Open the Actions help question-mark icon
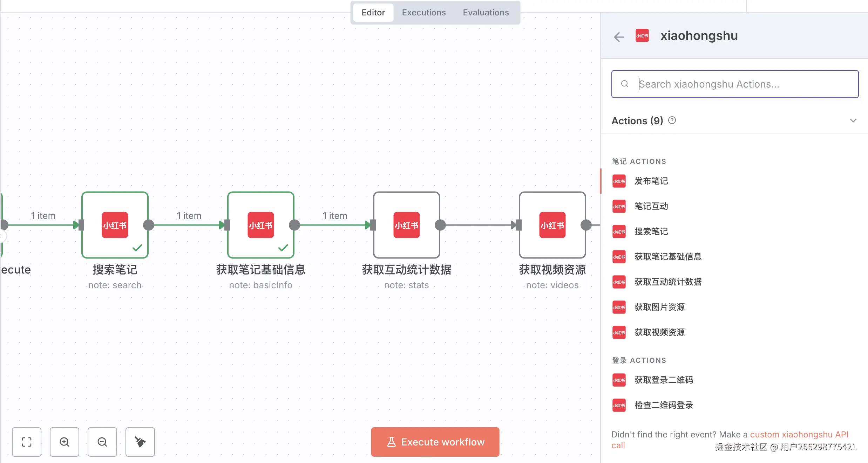 pos(672,120)
